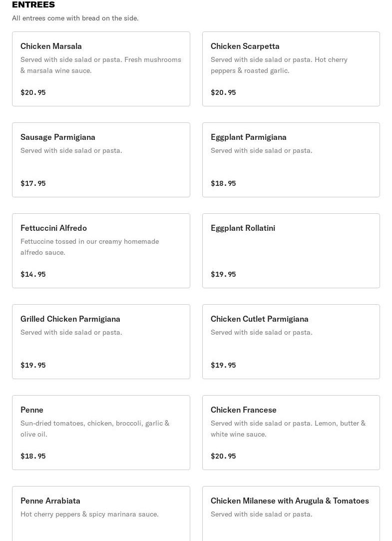Click the Chicken Scarpetta hot cherry peppers description
392x541 pixels.
[279, 65]
